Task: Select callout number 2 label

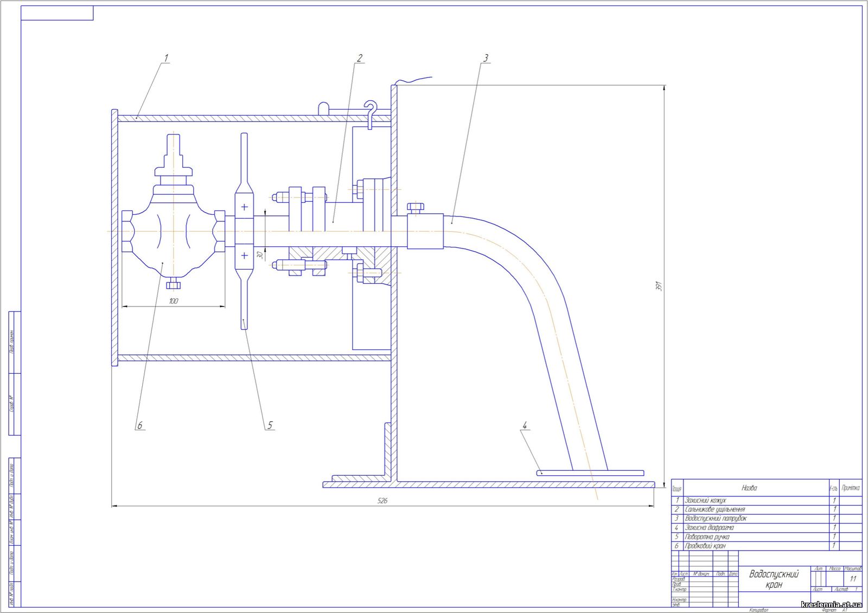Action: pos(359,58)
